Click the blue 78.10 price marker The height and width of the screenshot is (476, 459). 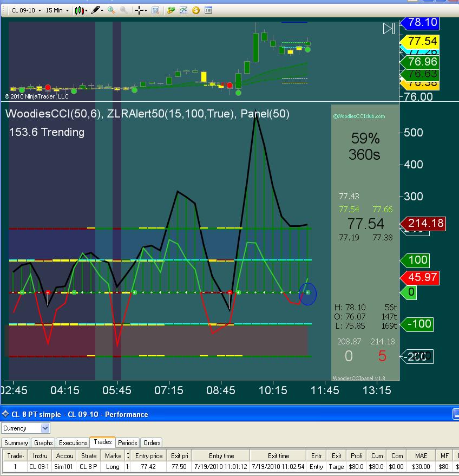(420, 22)
